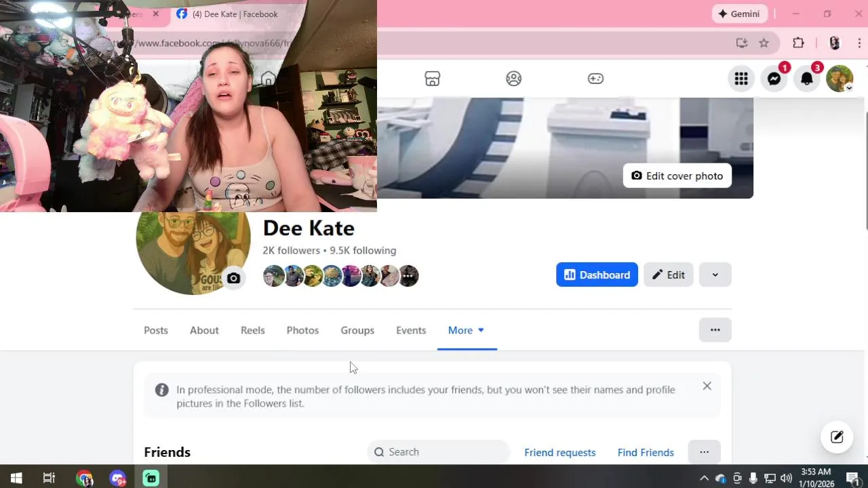The height and width of the screenshot is (488, 868).
Task: Open Friend requests link
Action: (x=559, y=452)
